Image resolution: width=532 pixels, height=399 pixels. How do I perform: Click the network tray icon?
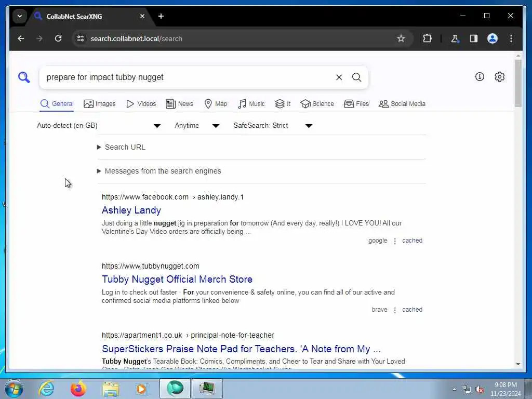click(467, 390)
